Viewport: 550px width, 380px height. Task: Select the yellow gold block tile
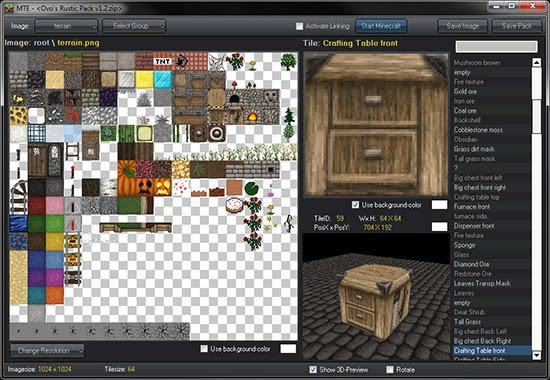point(145,80)
